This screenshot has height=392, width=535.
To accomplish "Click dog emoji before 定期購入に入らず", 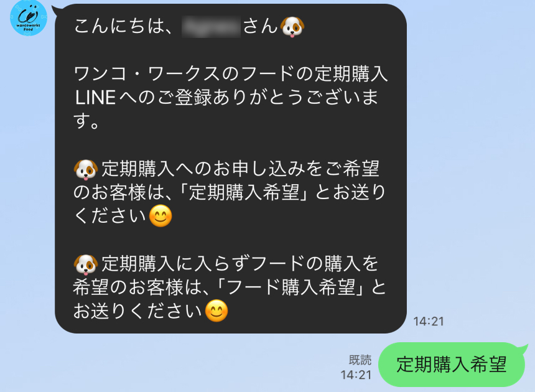I will pyautogui.click(x=86, y=264).
